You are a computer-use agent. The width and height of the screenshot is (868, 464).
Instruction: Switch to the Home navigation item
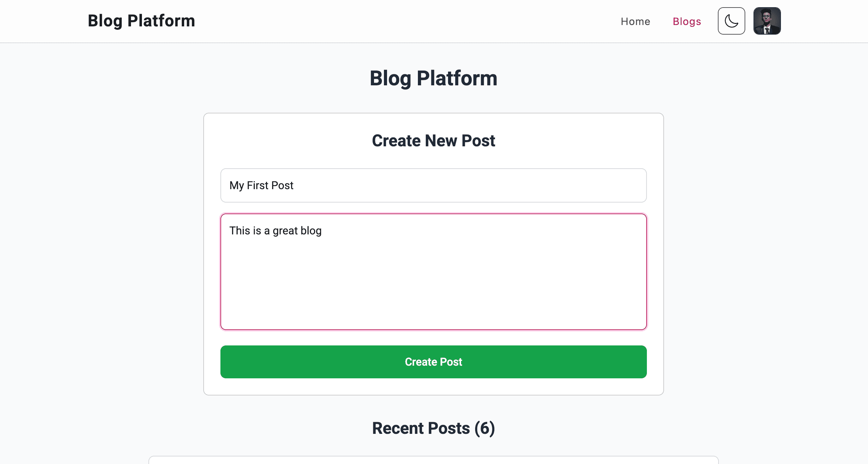(635, 21)
